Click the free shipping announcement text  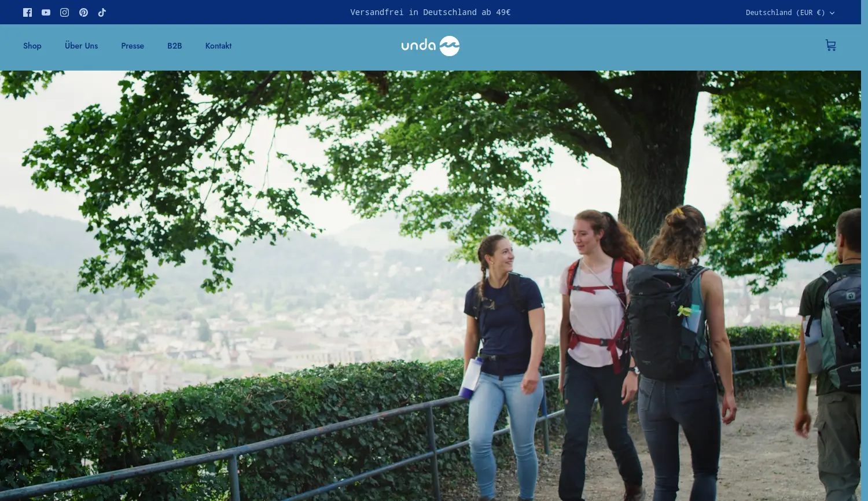point(431,12)
